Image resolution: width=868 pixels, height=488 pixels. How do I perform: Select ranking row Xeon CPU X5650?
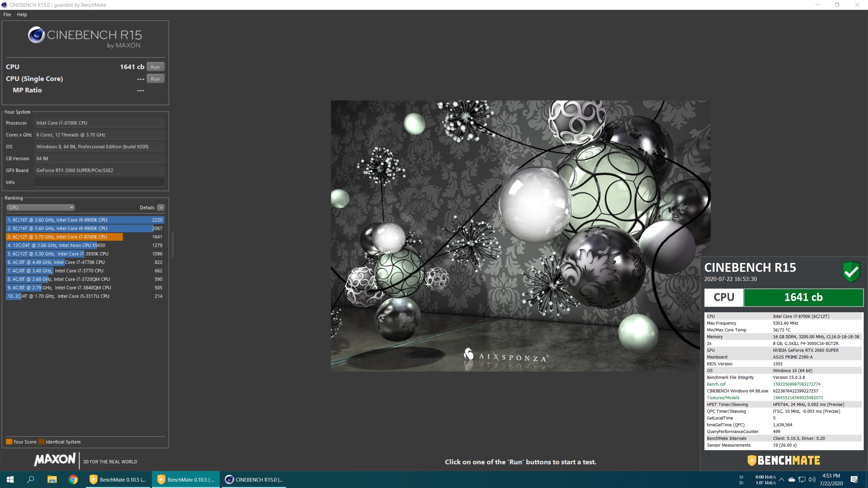click(85, 245)
